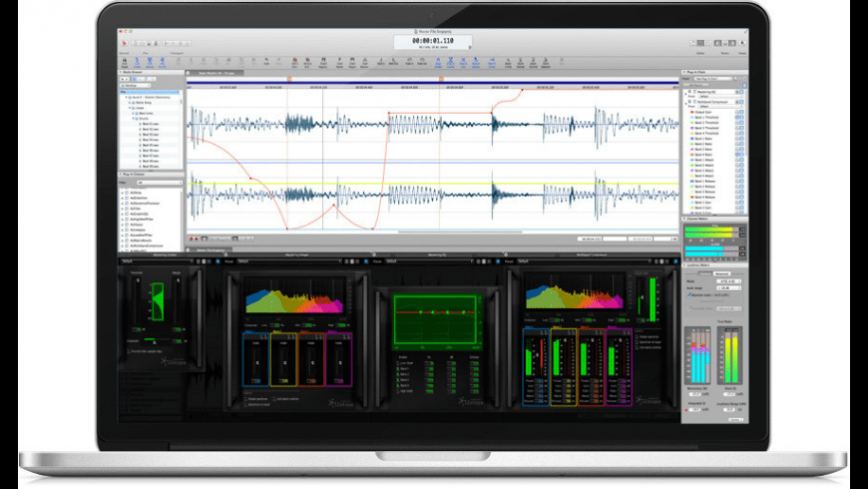Toggle Prevent inter-sample clips in Mastering Limiter

click(x=129, y=351)
